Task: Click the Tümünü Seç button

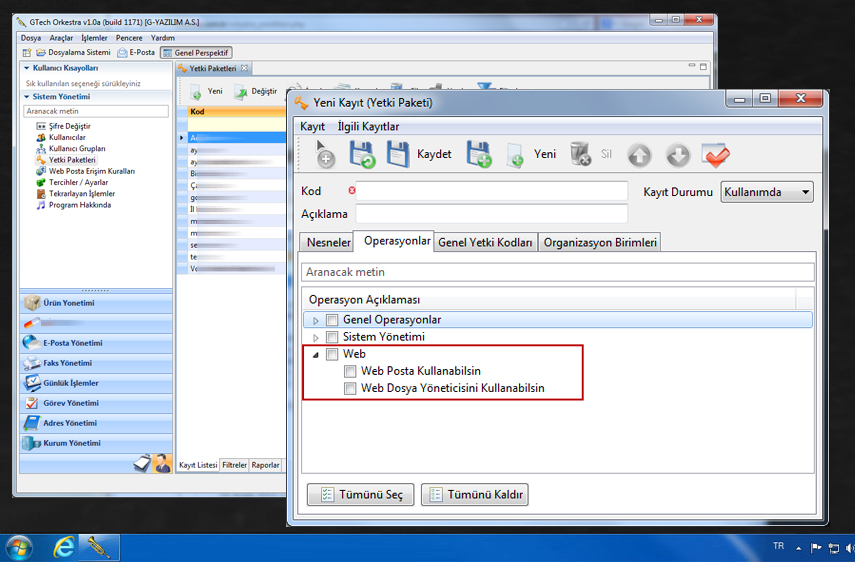Action: pos(360,494)
